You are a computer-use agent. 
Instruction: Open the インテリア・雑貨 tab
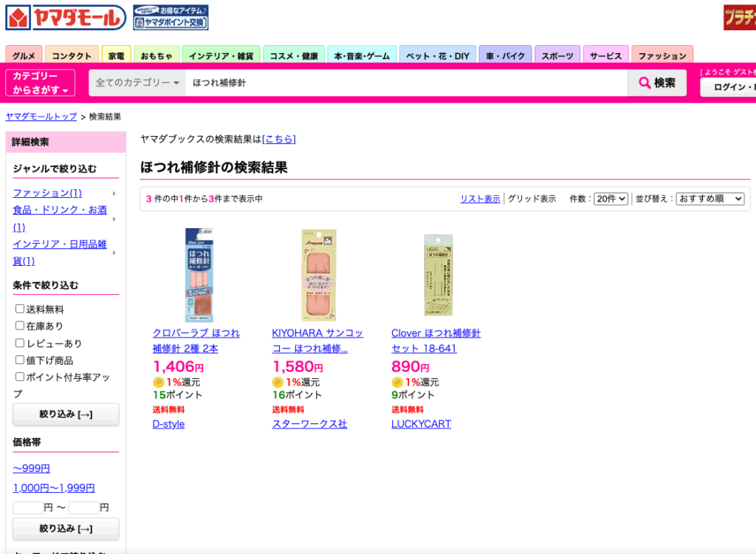(221, 55)
